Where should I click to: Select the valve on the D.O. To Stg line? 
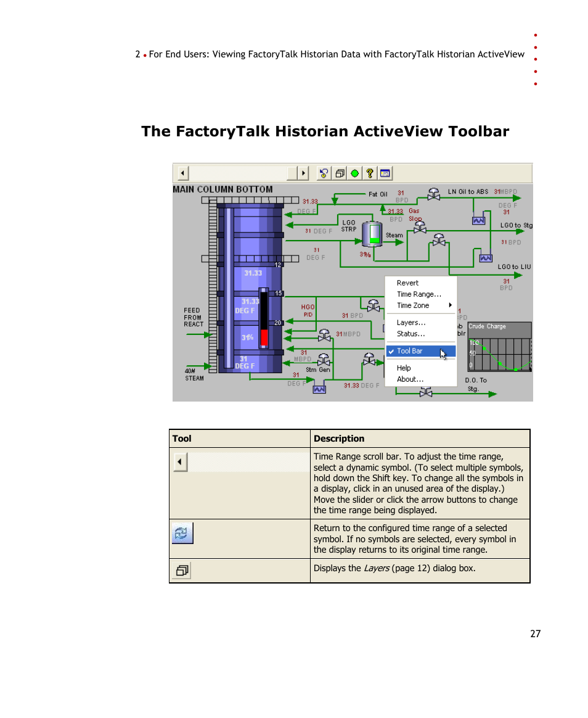425,392
